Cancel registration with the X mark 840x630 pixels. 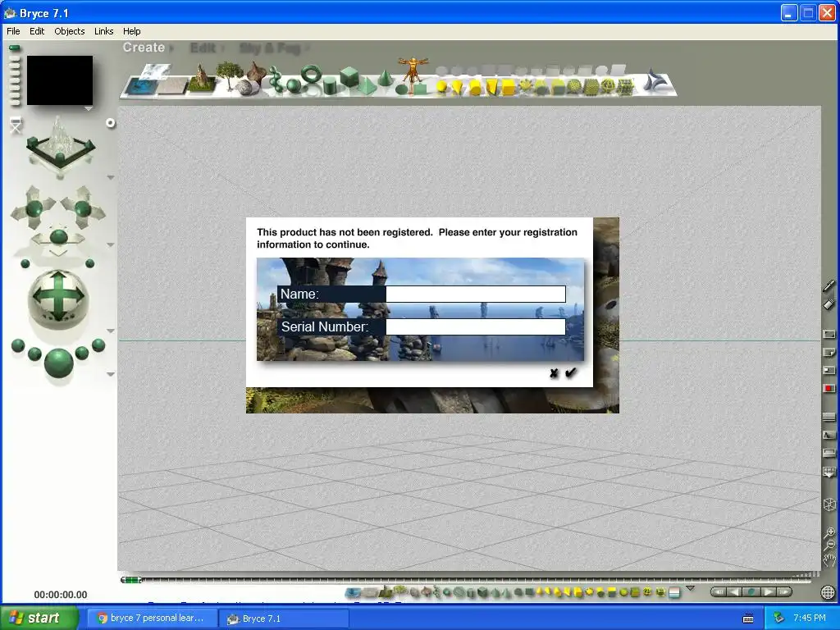click(554, 373)
